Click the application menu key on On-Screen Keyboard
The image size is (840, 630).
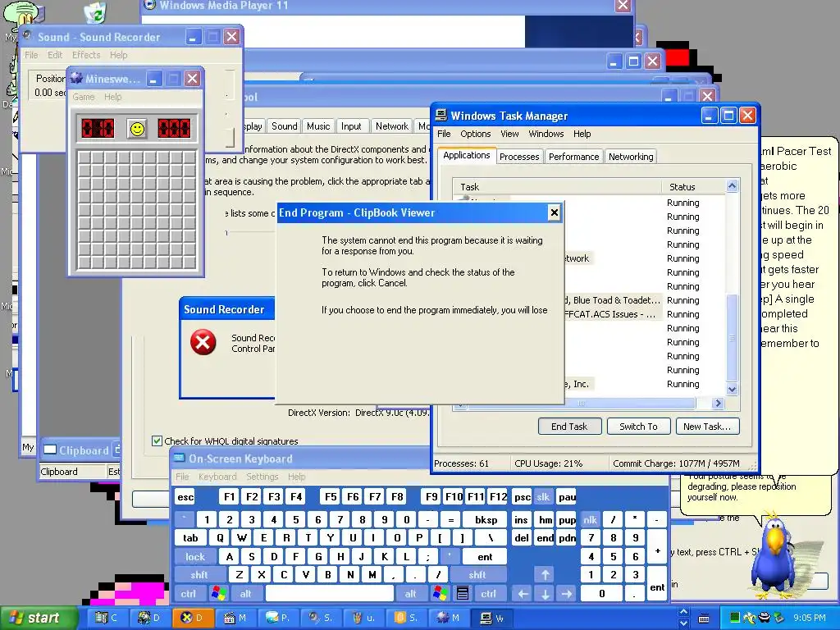[x=463, y=593]
